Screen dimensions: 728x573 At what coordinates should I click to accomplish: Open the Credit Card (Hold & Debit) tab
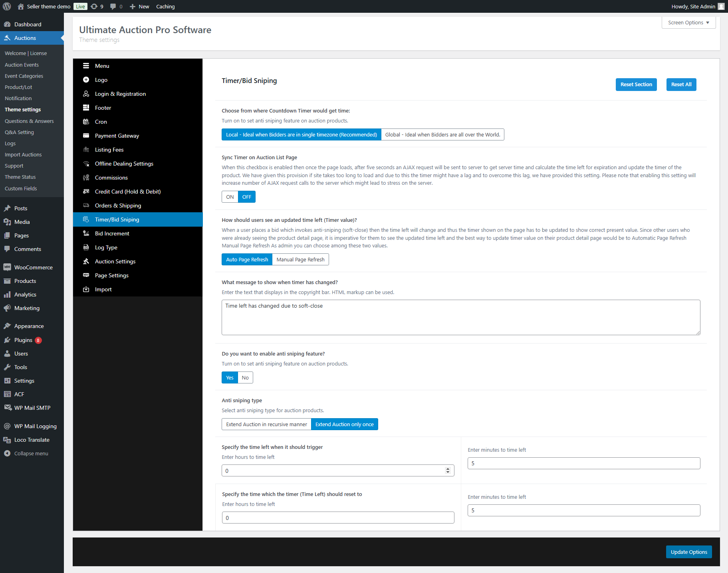[138, 192]
